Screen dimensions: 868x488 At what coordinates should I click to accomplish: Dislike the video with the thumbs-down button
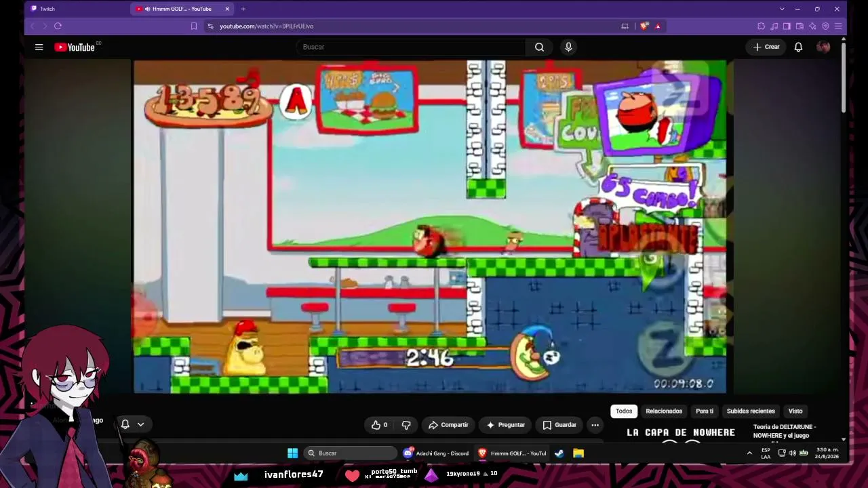406,425
